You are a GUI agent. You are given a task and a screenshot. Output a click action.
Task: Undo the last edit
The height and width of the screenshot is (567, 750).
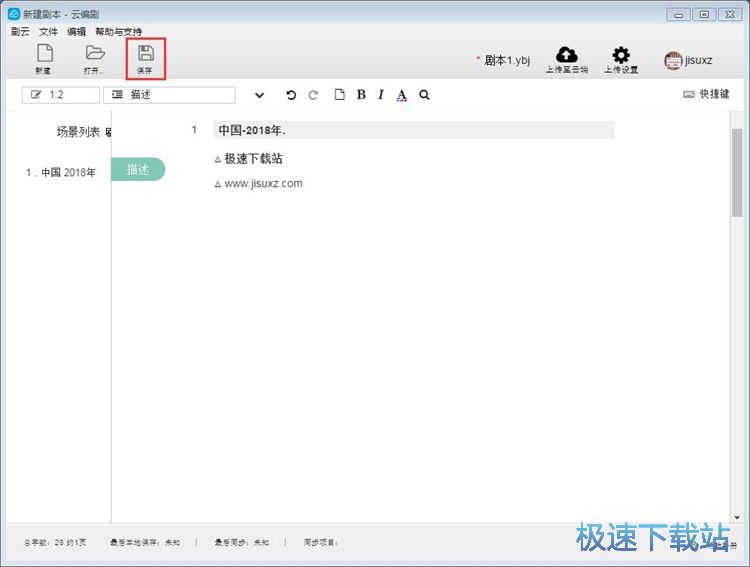click(290, 95)
